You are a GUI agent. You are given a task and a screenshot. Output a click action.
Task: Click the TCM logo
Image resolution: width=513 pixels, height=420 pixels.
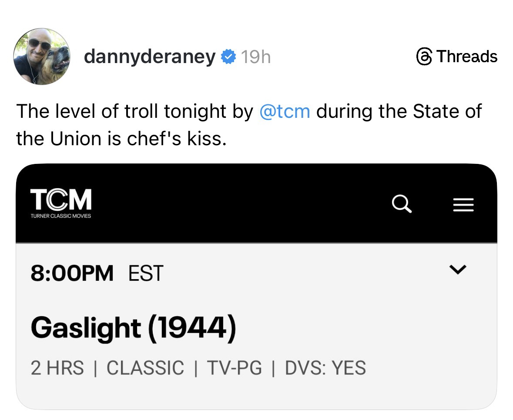(x=61, y=200)
